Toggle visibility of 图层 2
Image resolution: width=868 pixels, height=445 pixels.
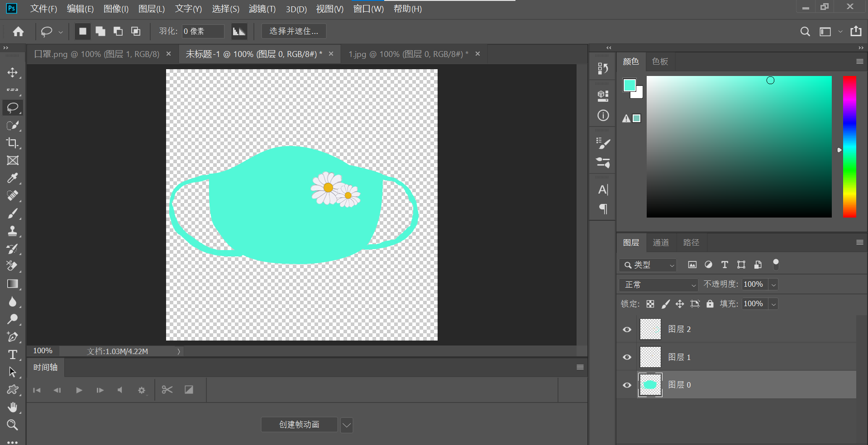[x=627, y=329]
